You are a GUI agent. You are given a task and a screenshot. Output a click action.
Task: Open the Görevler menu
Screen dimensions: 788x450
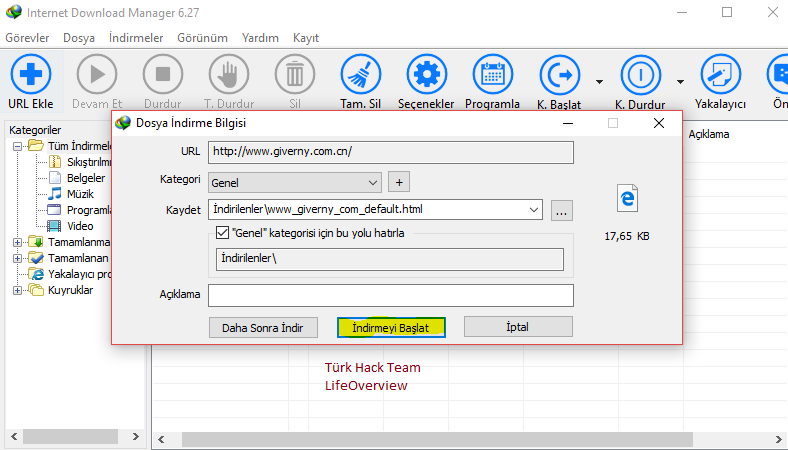pos(27,38)
